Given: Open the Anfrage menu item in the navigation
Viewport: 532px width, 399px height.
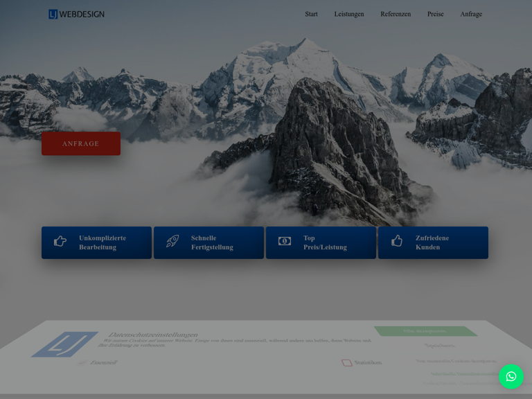Looking at the screenshot, I should (x=471, y=14).
